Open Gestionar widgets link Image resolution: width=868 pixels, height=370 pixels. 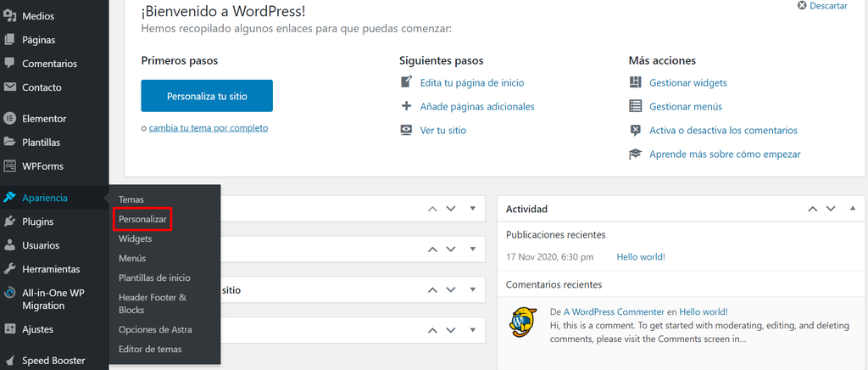click(x=688, y=82)
